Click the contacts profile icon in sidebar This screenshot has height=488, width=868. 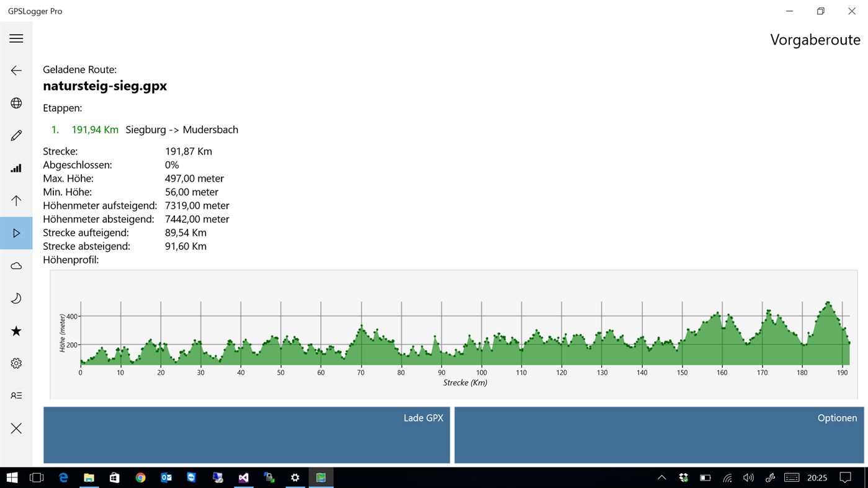(x=16, y=396)
